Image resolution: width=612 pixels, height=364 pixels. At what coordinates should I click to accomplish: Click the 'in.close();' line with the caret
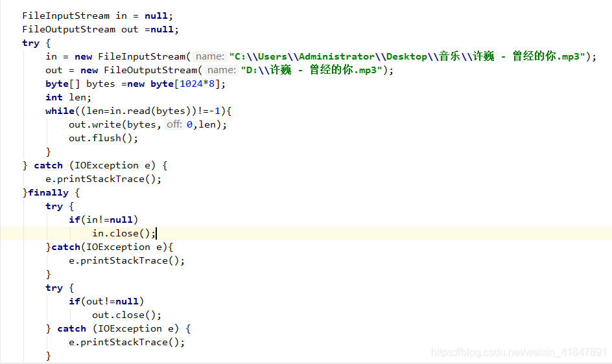coord(124,234)
